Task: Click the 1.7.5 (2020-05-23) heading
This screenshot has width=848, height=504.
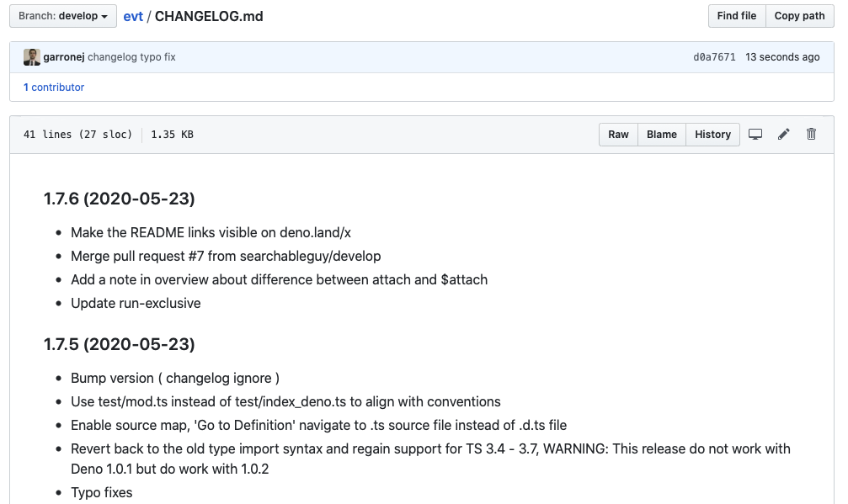Action: 119,344
